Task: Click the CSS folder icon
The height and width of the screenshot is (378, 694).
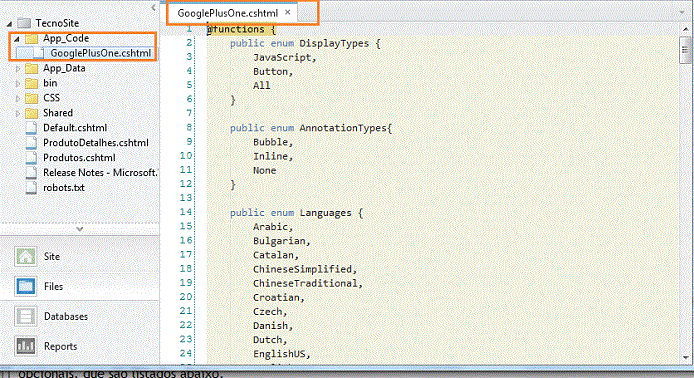Action: coord(31,98)
